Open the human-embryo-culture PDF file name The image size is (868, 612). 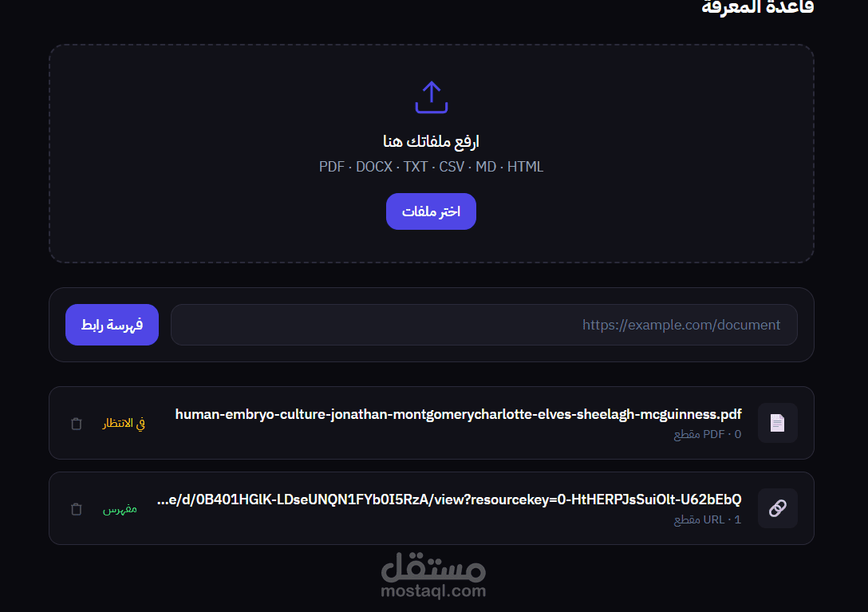[459, 414]
